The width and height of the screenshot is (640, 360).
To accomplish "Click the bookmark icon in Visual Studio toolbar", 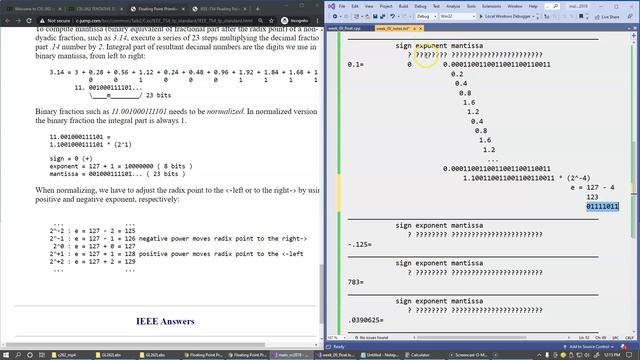I will 581,16.
